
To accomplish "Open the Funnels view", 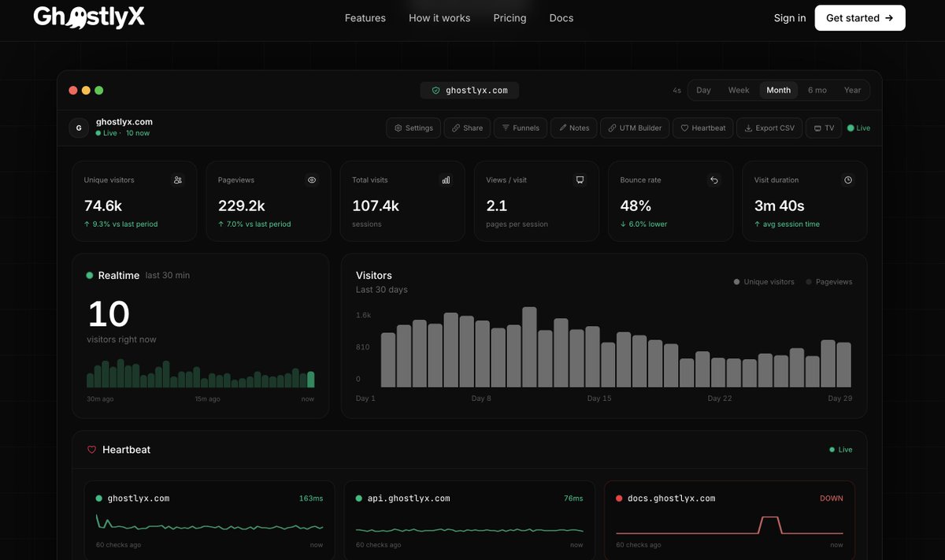I will click(x=521, y=128).
